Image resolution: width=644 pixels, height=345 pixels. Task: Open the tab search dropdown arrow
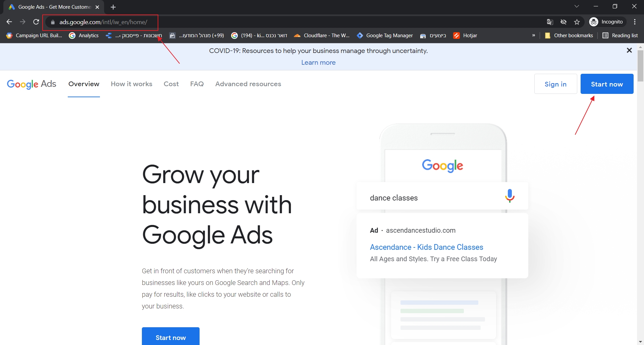577,6
